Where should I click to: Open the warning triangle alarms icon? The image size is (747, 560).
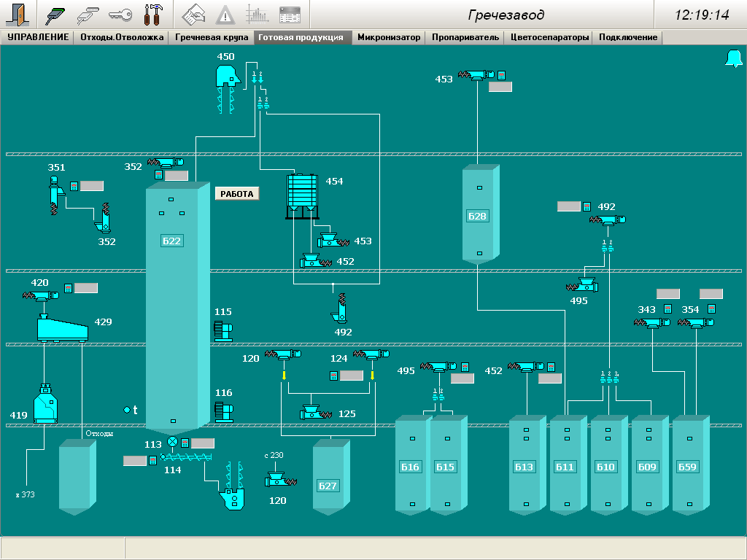click(x=225, y=15)
